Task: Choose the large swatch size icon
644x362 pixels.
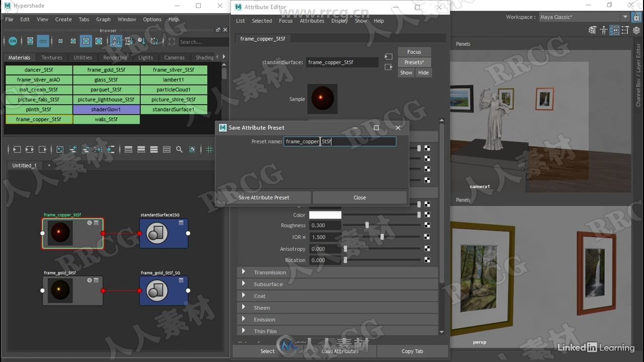Action: point(86,41)
